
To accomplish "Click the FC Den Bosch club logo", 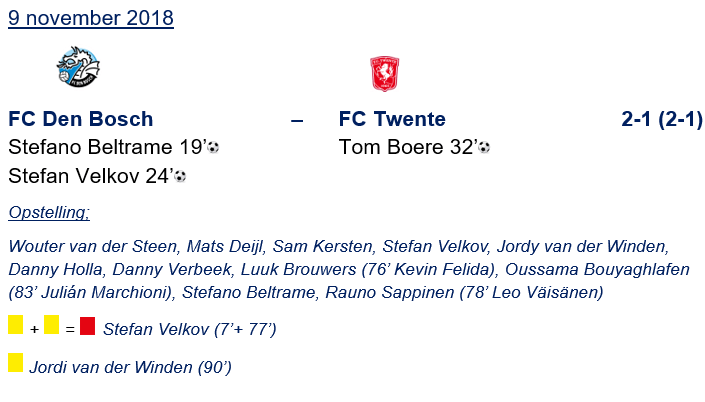I will 78,67.
